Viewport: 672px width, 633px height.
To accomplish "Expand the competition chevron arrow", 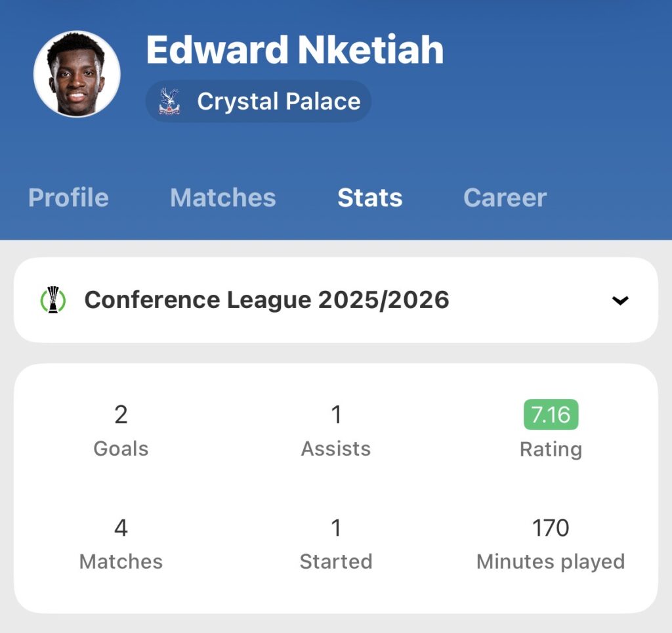I will [x=620, y=301].
